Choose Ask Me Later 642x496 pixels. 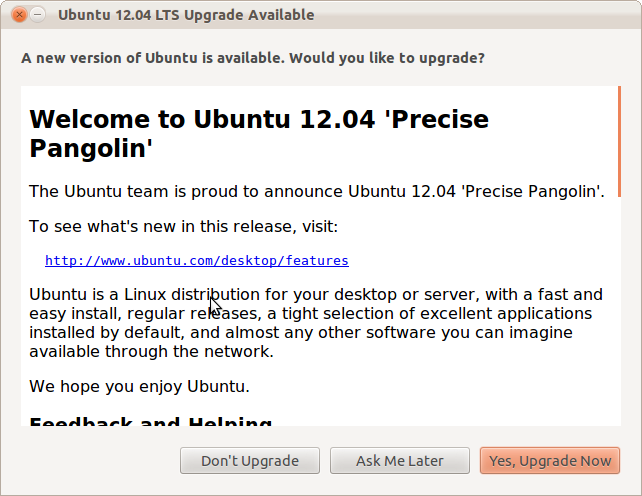pyautogui.click(x=400, y=461)
